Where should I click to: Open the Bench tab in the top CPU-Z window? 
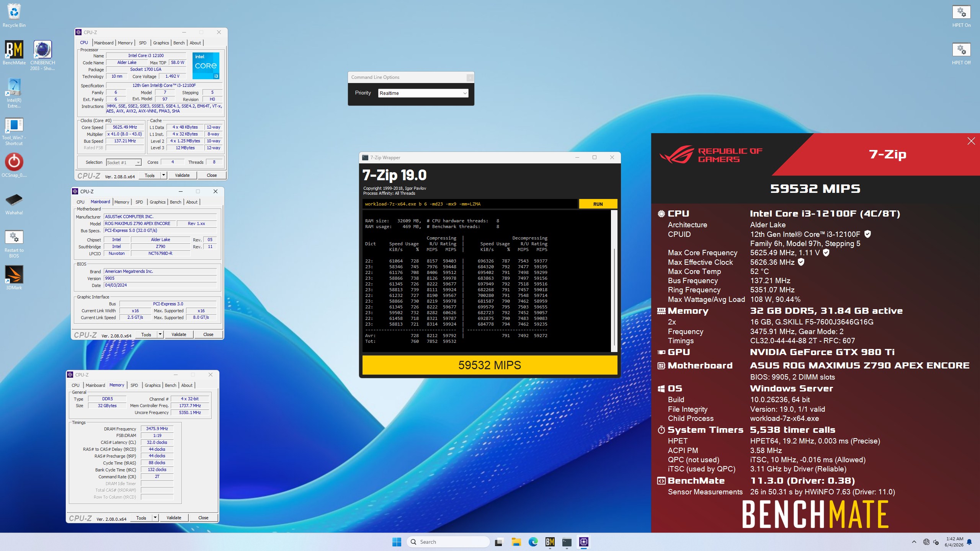click(x=179, y=43)
